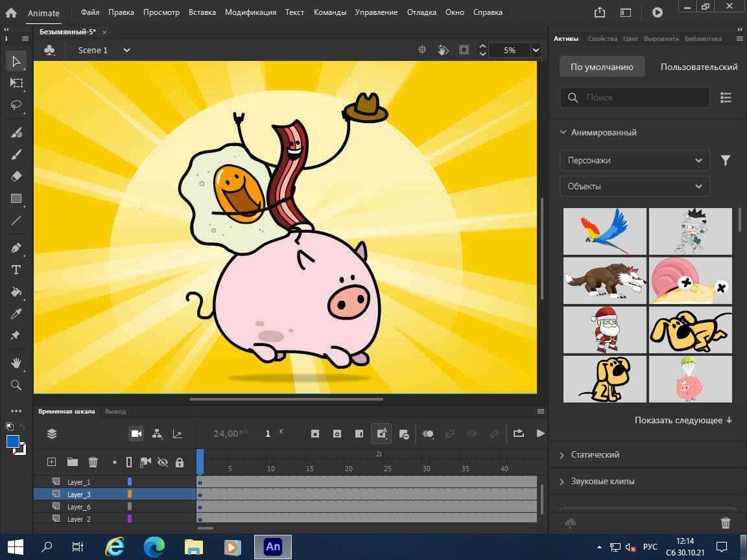Select the Selection tool

[x=16, y=61]
